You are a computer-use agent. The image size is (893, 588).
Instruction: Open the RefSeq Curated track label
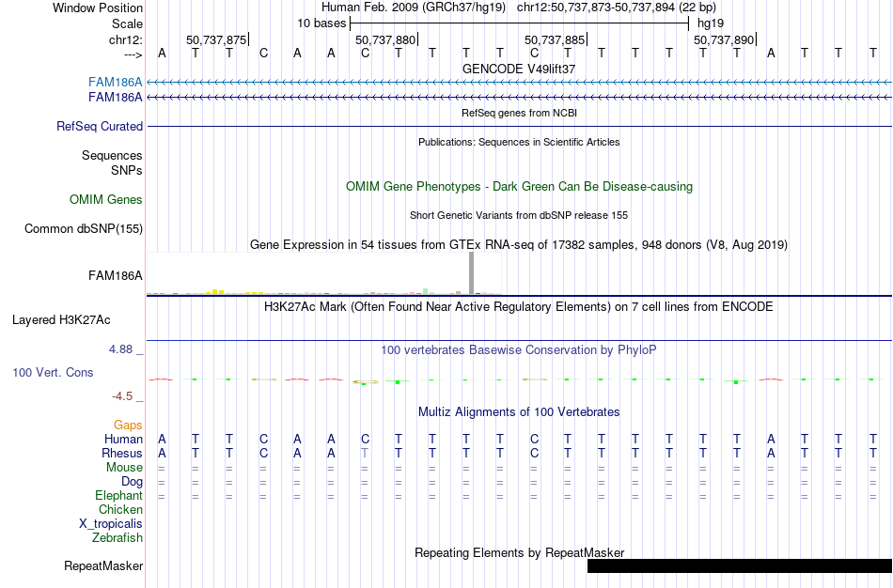point(100,127)
